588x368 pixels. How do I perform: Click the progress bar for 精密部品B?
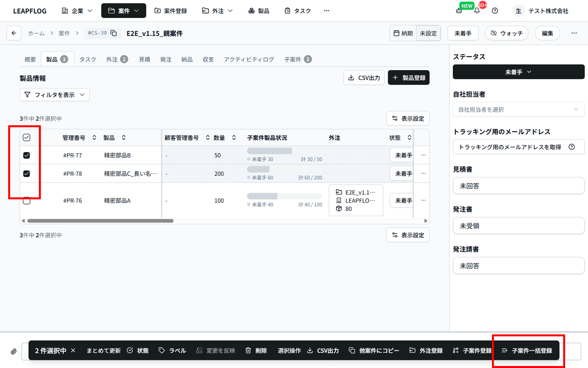tap(269, 151)
